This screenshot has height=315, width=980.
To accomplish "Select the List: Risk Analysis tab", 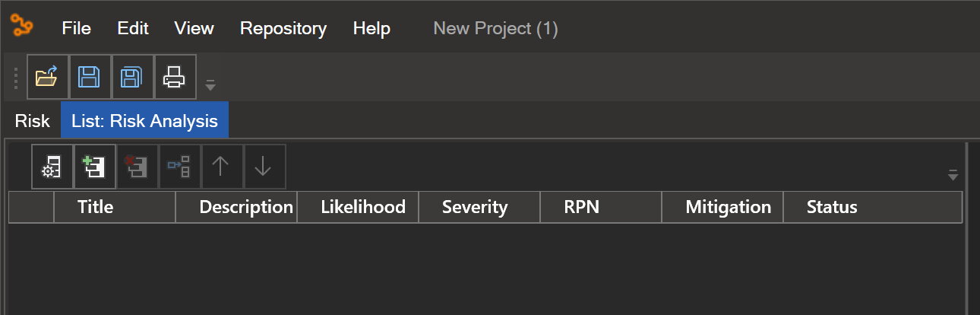I will pyautogui.click(x=144, y=121).
